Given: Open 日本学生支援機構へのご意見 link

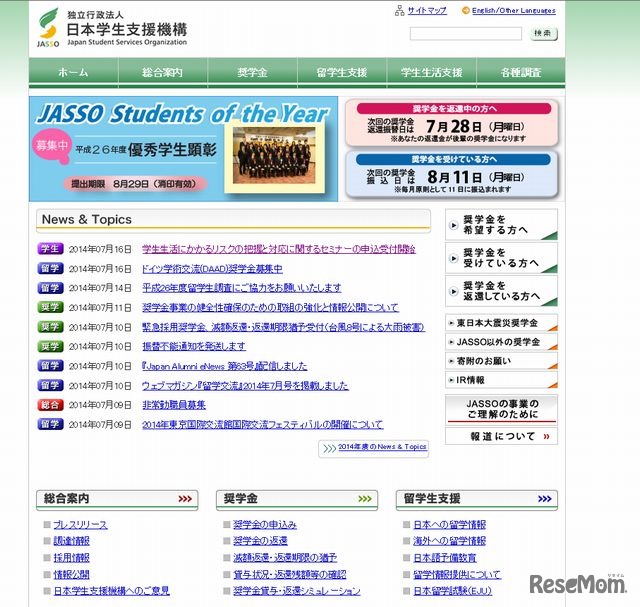Looking at the screenshot, I should 111,590.
